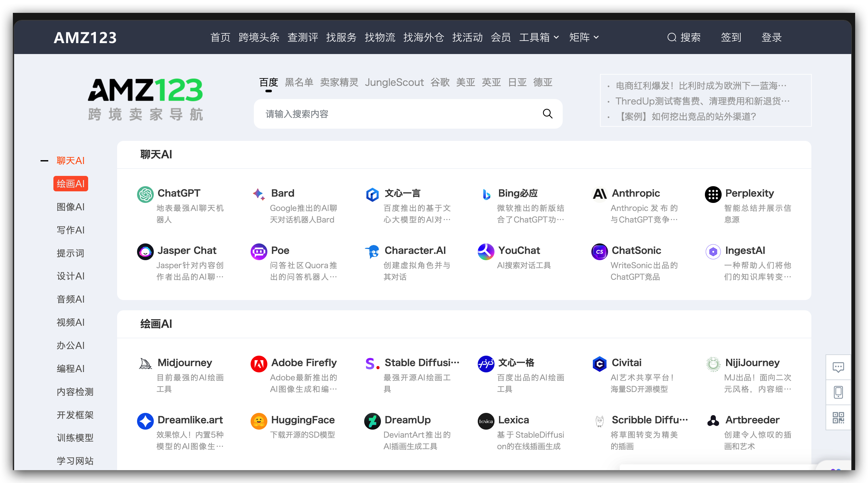Click the Poe purple icon
This screenshot has width=868, height=483.
coord(259,251)
